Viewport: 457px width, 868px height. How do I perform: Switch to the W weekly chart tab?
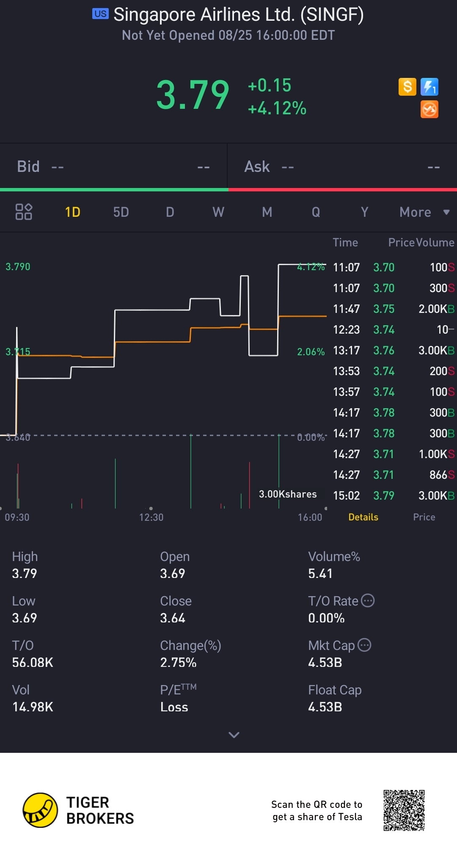click(x=218, y=212)
